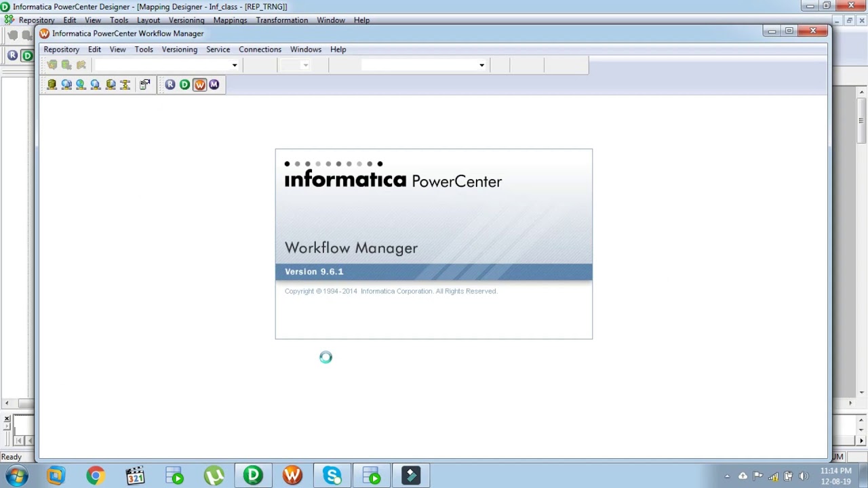This screenshot has height=488, width=868.
Task: Click the copyright line on the splash screen
Action: point(391,291)
